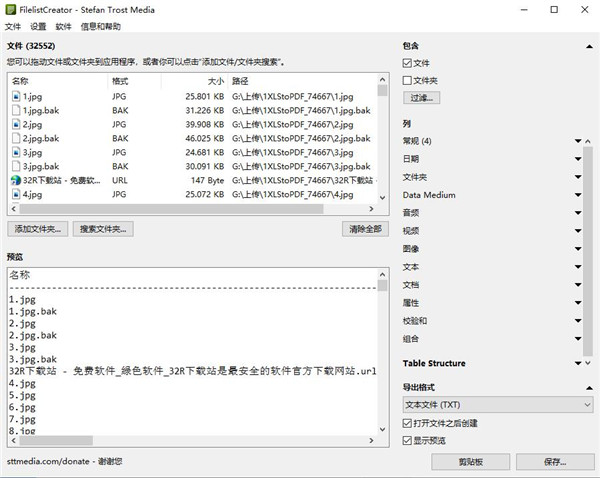Open the 文本文件 (TXT) export format dropdown
The image size is (600, 478).
point(498,405)
